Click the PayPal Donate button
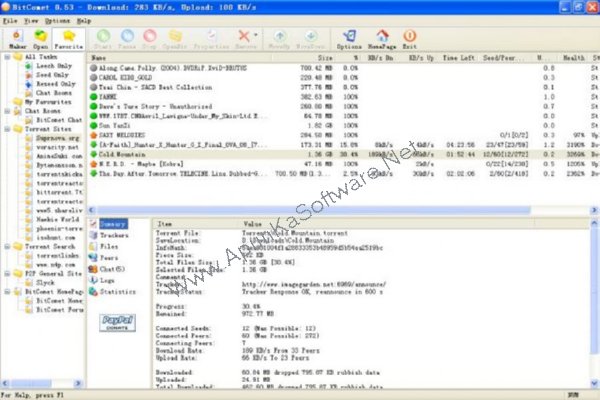Viewport: 600px width, 400px height. (117, 323)
